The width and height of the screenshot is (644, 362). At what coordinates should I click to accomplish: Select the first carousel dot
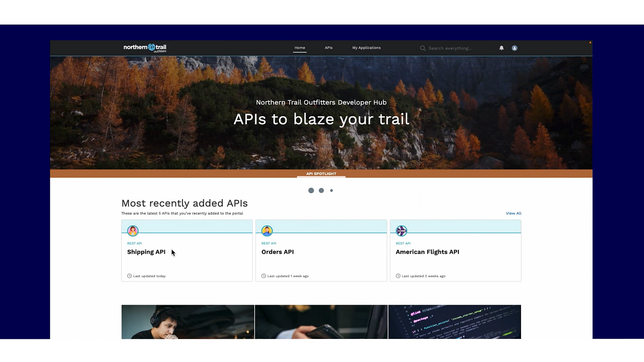pyautogui.click(x=311, y=190)
